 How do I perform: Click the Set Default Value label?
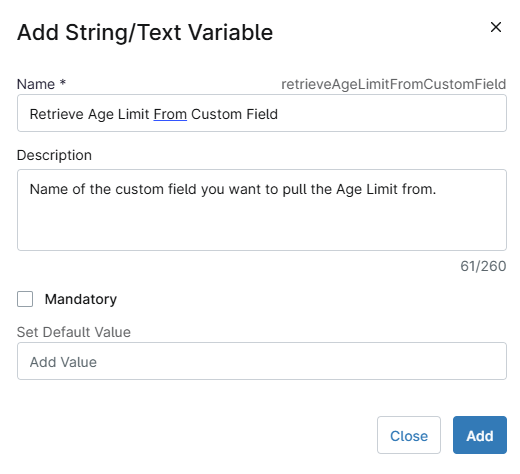74,332
